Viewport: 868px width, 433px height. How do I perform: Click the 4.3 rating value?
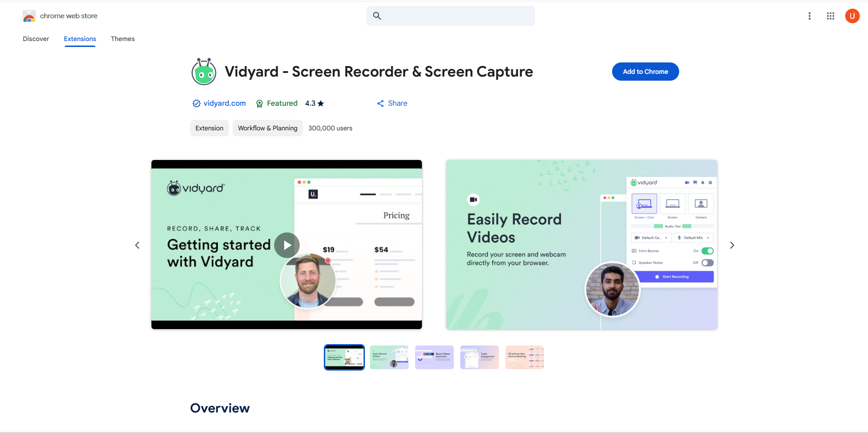pyautogui.click(x=310, y=103)
